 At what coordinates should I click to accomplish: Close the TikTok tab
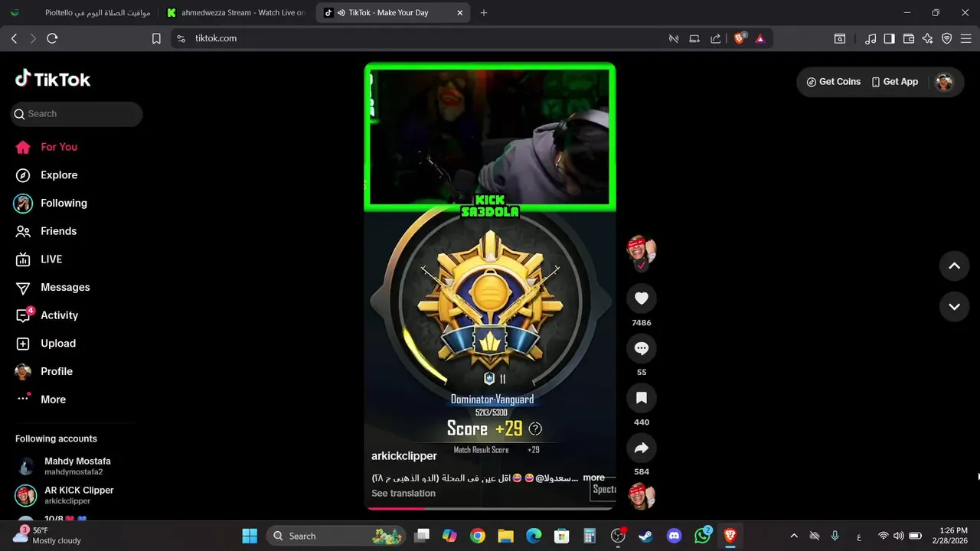click(459, 13)
